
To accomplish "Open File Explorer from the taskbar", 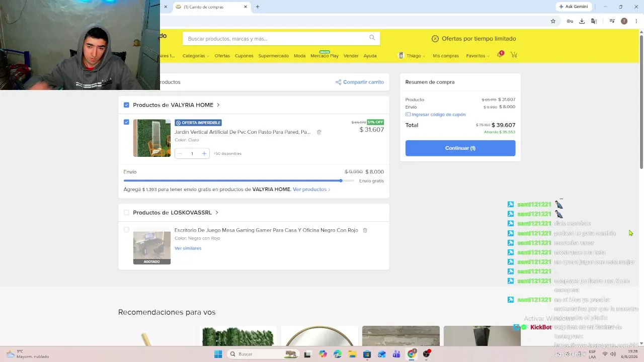I will [x=352, y=354].
